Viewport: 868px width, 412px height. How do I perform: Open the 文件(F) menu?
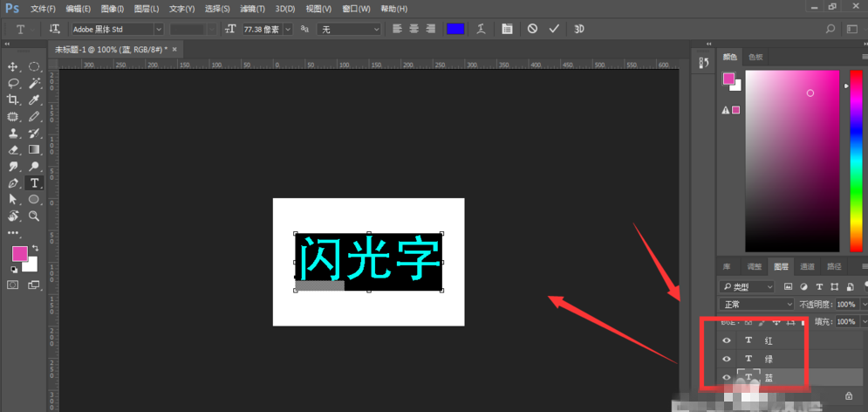click(x=43, y=9)
